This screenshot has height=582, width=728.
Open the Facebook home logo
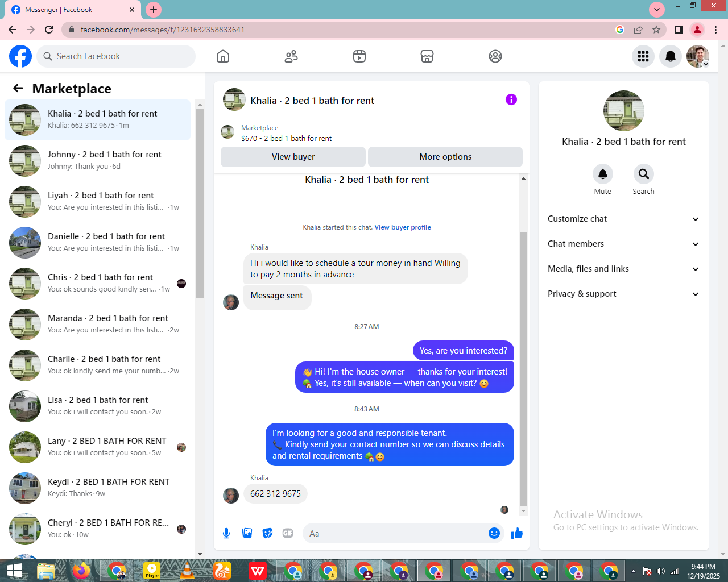[x=20, y=56]
